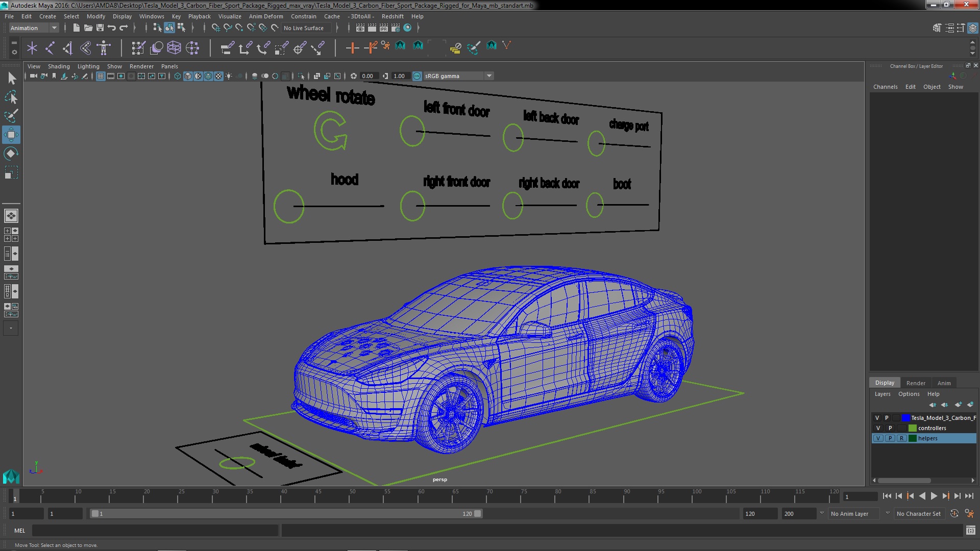Viewport: 980px width, 551px height.
Task: Switch to the Anim layer tab
Action: [x=944, y=383]
